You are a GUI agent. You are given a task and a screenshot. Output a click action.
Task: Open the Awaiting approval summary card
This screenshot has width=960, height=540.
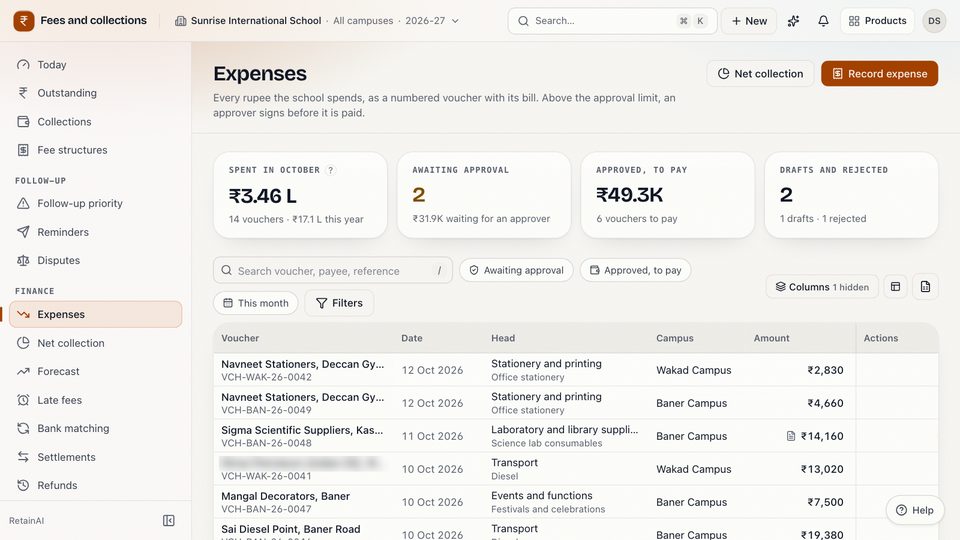tap(484, 195)
